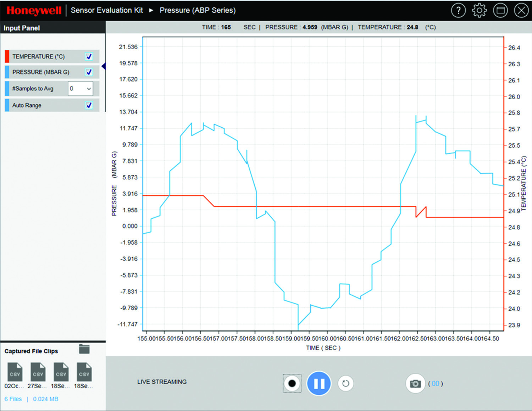Click the 6 Files link
532x411 pixels.
(x=13, y=399)
